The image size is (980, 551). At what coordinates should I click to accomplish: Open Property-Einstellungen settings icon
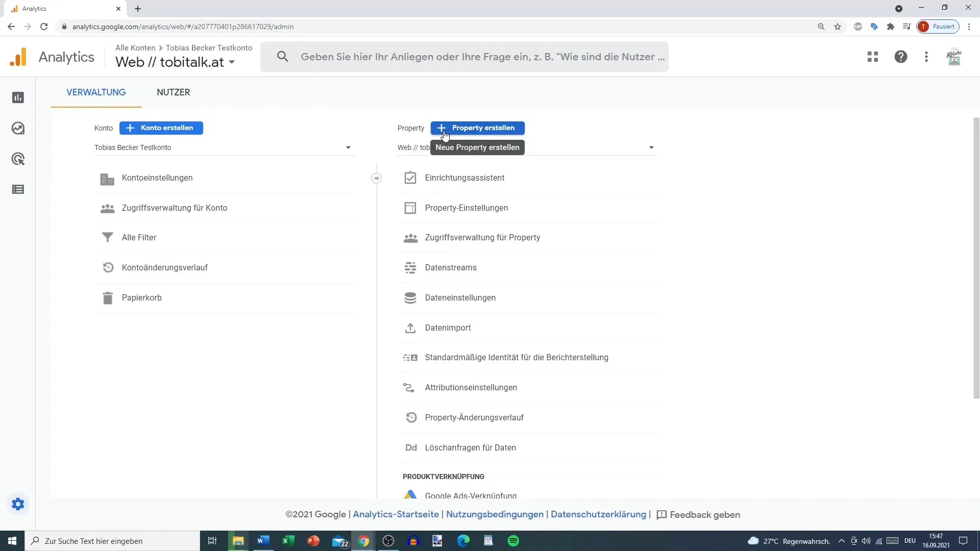[x=410, y=207]
